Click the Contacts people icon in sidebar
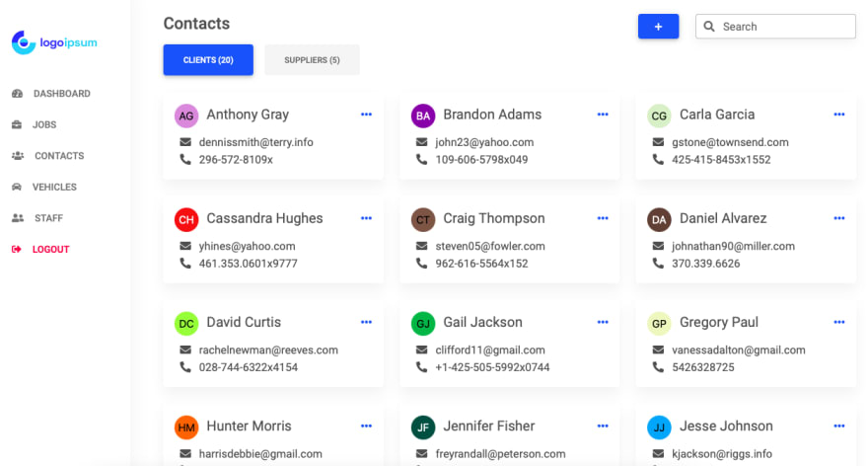The image size is (868, 466). [18, 156]
